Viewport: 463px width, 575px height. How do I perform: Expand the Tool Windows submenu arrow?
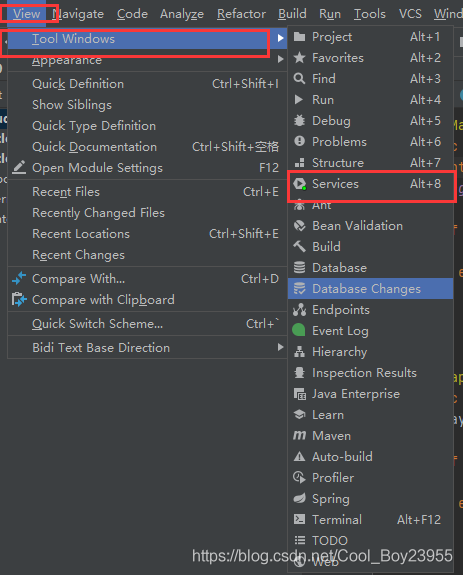(280, 38)
